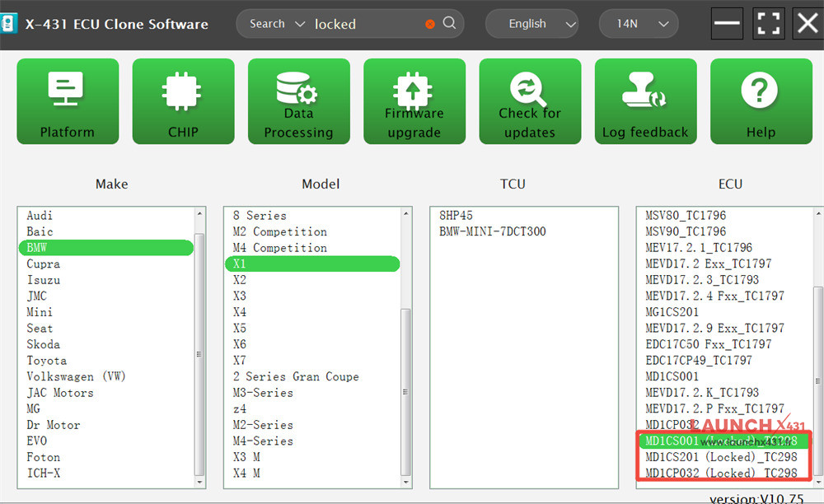Click Model list scrollbar down arrow
This screenshot has height=504, width=824.
coord(405,482)
